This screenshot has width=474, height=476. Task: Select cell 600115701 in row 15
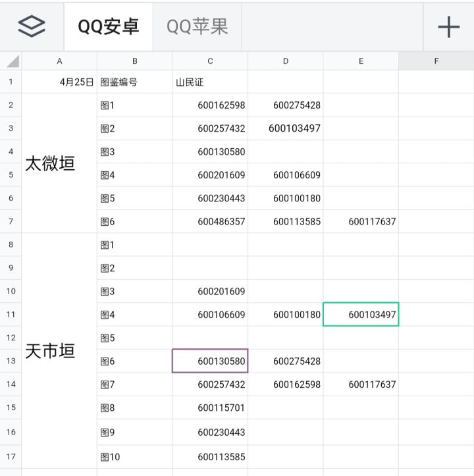pos(210,408)
